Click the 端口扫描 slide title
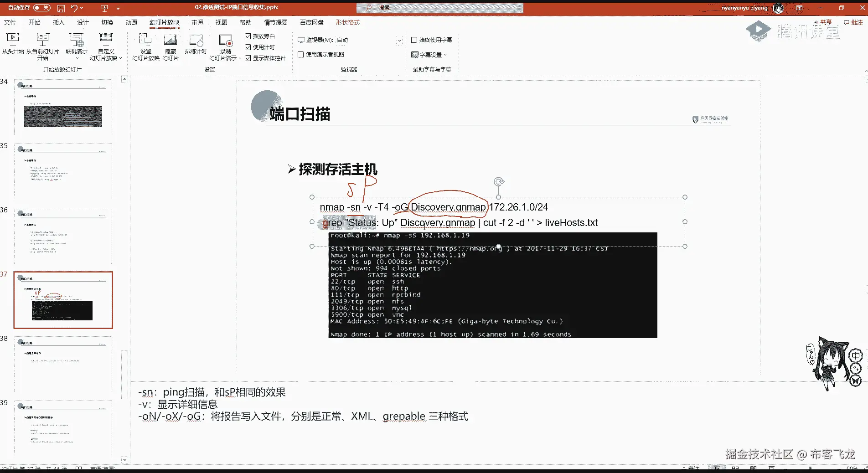 [300, 114]
